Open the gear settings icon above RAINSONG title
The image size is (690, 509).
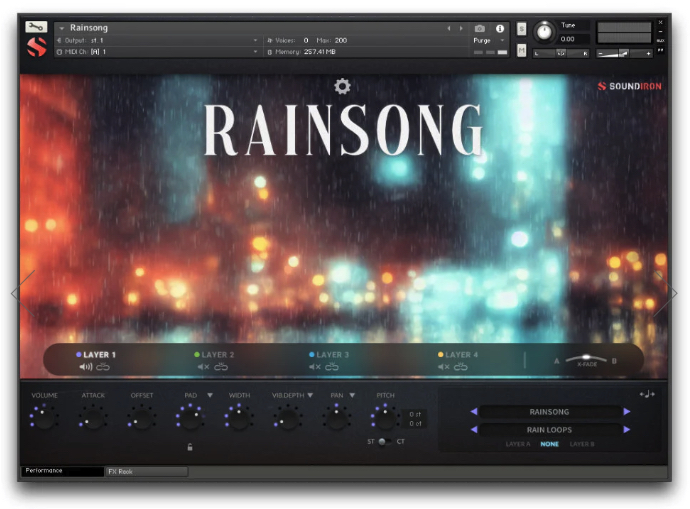342,86
